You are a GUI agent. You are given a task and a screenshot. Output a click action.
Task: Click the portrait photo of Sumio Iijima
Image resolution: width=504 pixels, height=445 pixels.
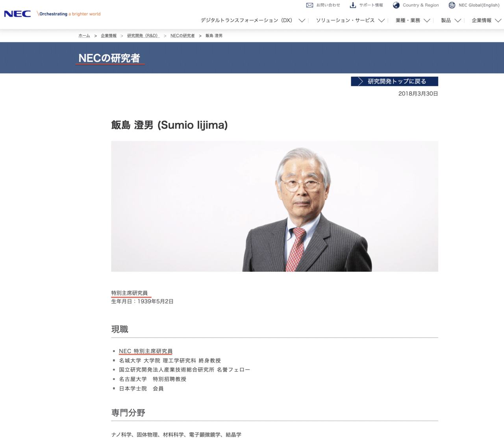pyautogui.click(x=274, y=206)
